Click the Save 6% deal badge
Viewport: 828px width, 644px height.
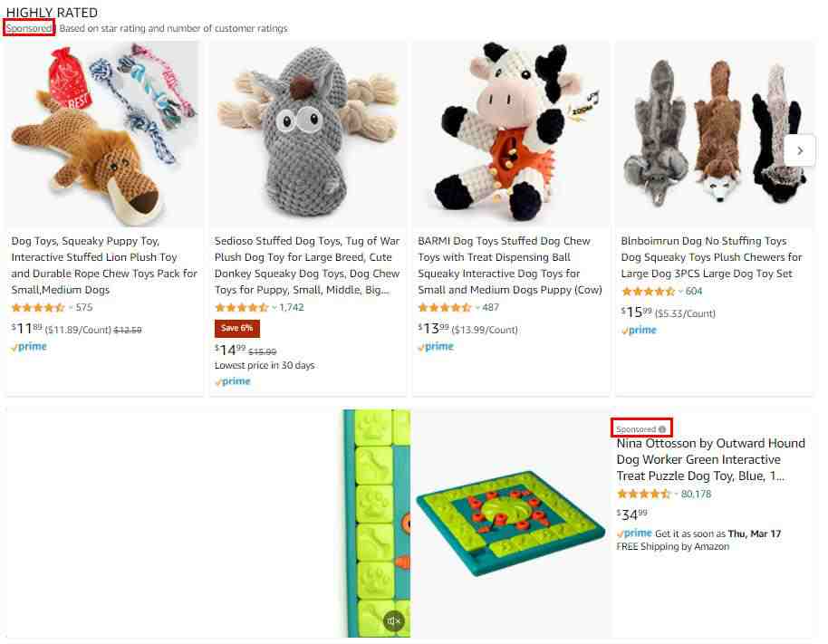tap(237, 328)
